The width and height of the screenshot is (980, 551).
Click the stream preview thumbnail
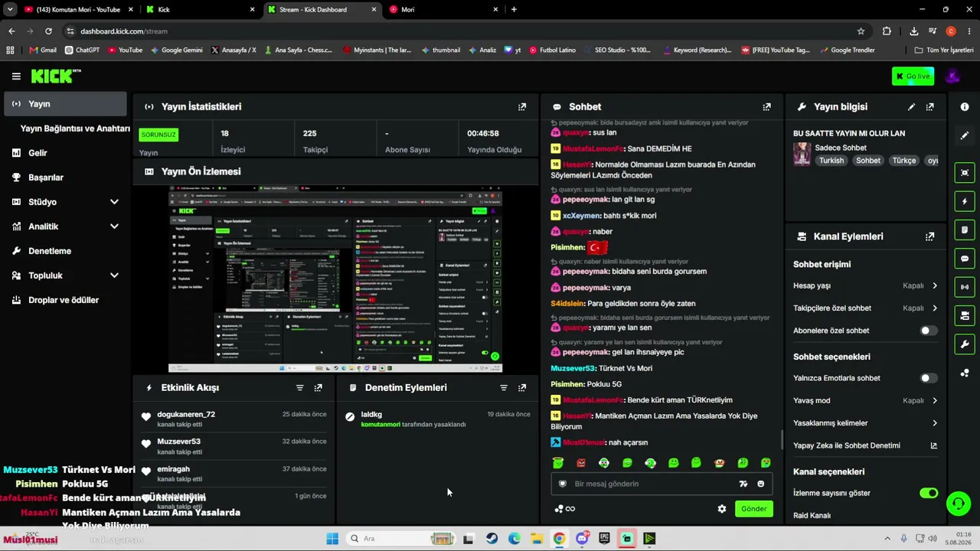point(335,279)
